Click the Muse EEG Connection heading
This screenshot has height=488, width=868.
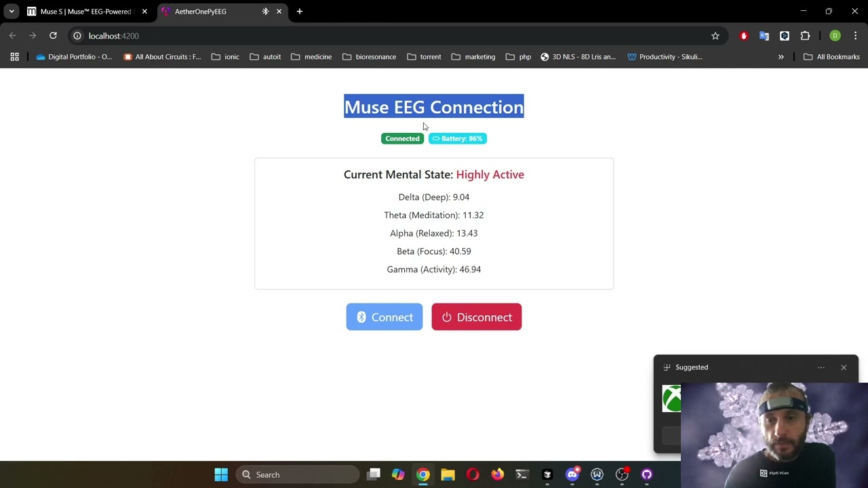[x=434, y=107]
